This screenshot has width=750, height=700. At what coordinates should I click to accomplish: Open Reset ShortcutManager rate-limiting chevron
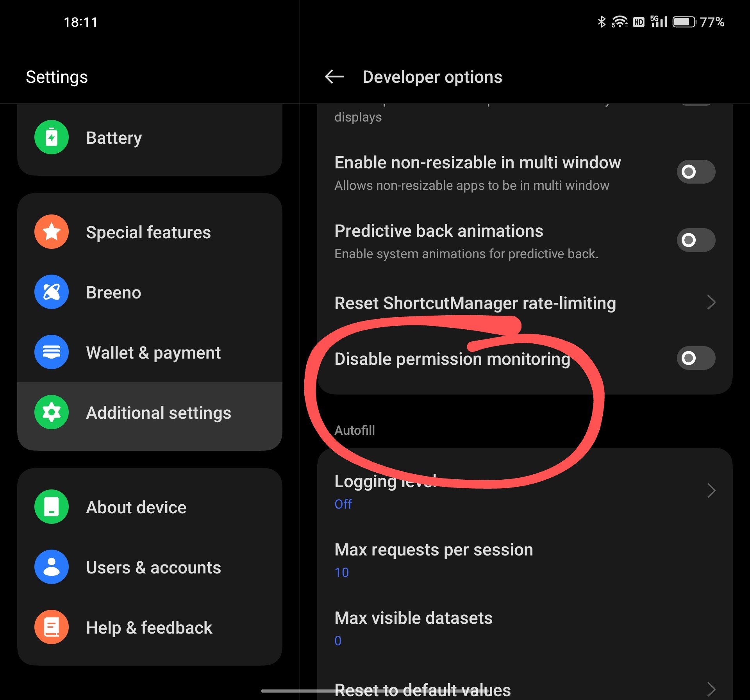click(711, 302)
